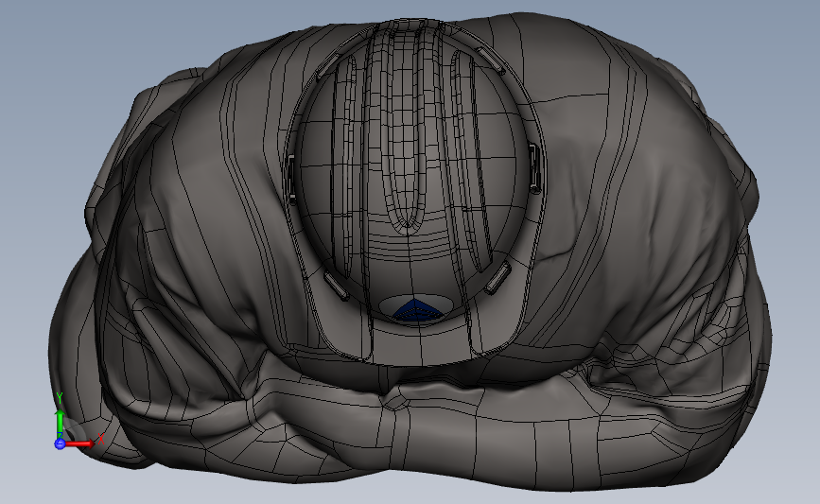Click the red X axis arrow of the triad
The image size is (820, 504).
point(79,443)
